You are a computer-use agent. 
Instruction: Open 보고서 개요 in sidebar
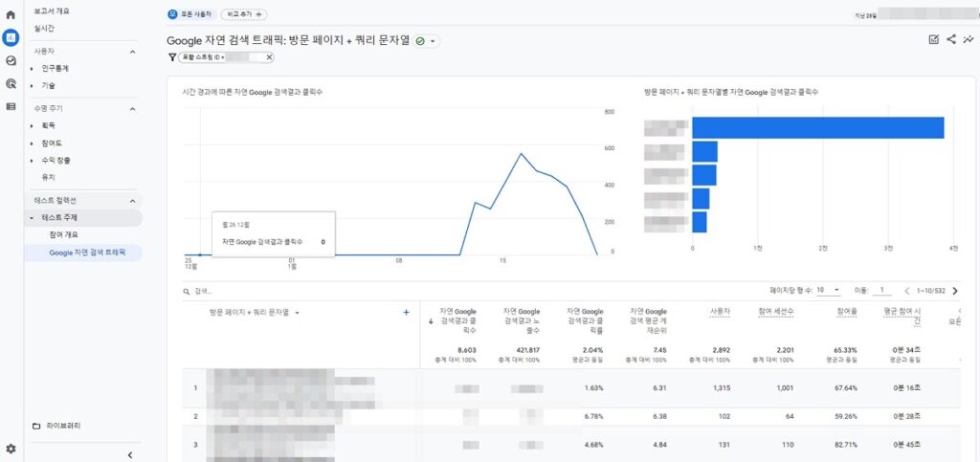(52, 11)
